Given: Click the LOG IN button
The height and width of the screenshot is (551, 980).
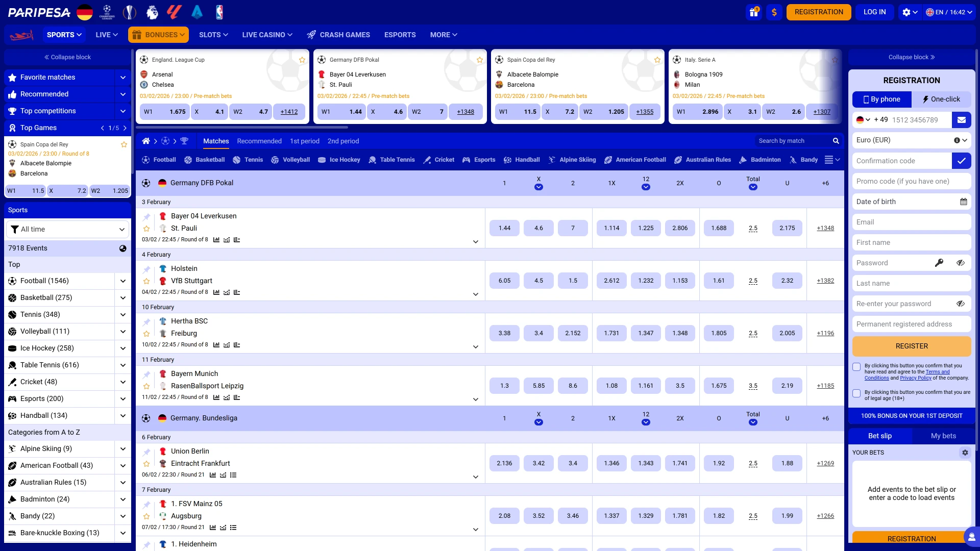Looking at the screenshot, I should pyautogui.click(x=874, y=12).
